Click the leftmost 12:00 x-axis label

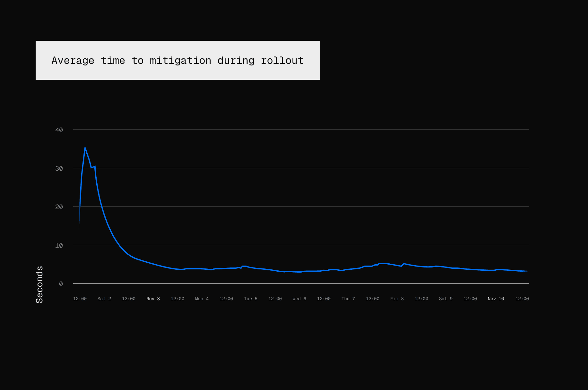[80, 299]
